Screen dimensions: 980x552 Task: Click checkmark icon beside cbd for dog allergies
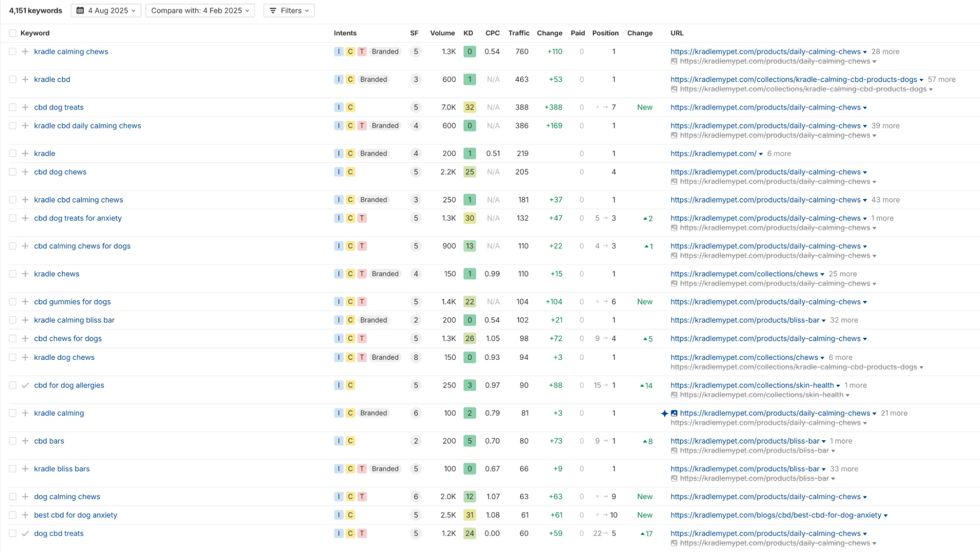[25, 385]
